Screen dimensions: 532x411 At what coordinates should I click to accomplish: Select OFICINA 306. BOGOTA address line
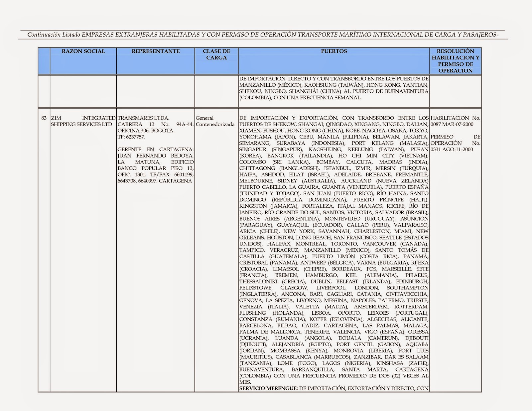pyautogui.click(x=145, y=131)
